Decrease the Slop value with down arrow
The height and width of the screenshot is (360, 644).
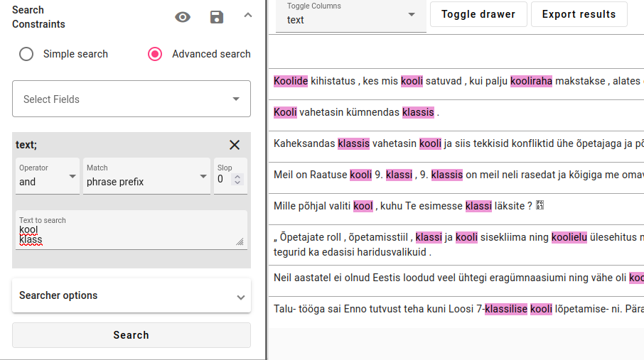(237, 182)
